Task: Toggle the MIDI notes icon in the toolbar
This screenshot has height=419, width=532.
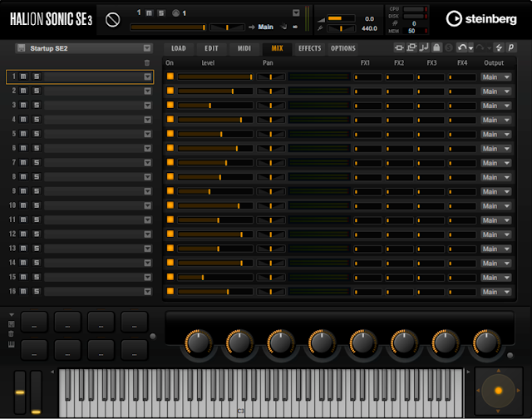Action: click(424, 48)
